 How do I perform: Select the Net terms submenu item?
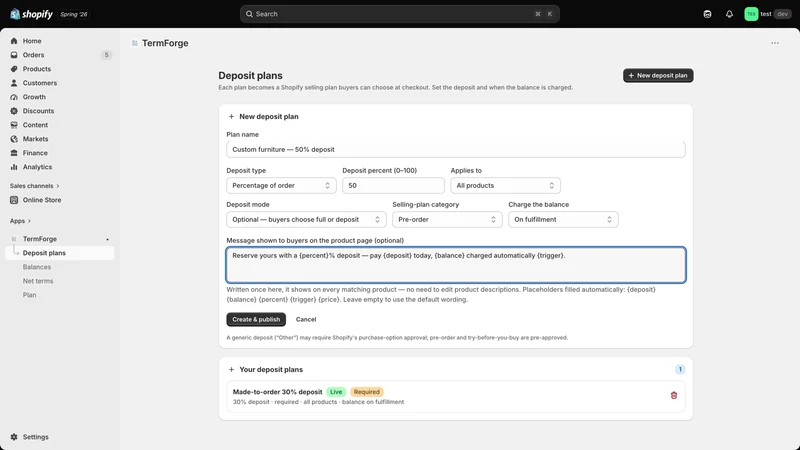click(x=60, y=281)
